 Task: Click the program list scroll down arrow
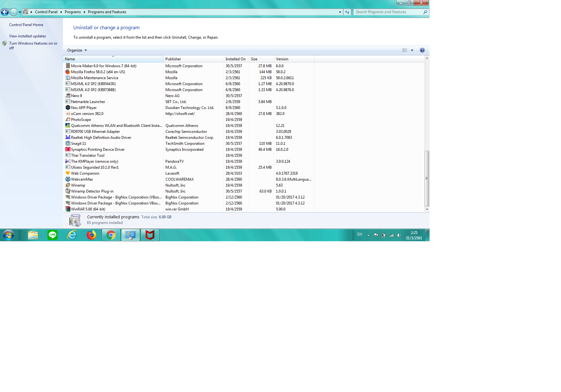point(427,209)
